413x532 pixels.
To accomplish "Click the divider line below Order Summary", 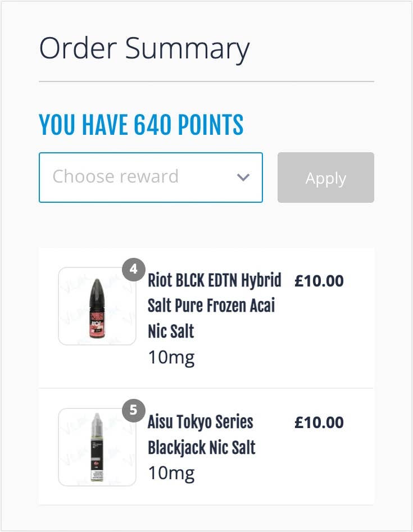I will pyautogui.click(x=207, y=81).
